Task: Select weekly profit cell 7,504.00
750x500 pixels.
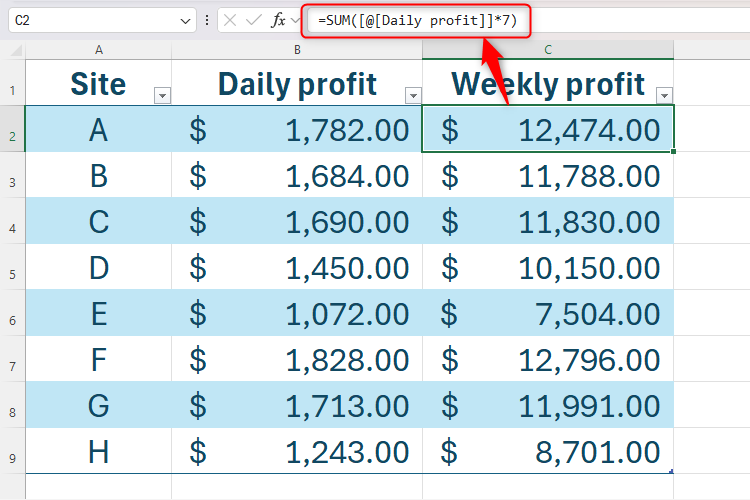Action: 548,313
